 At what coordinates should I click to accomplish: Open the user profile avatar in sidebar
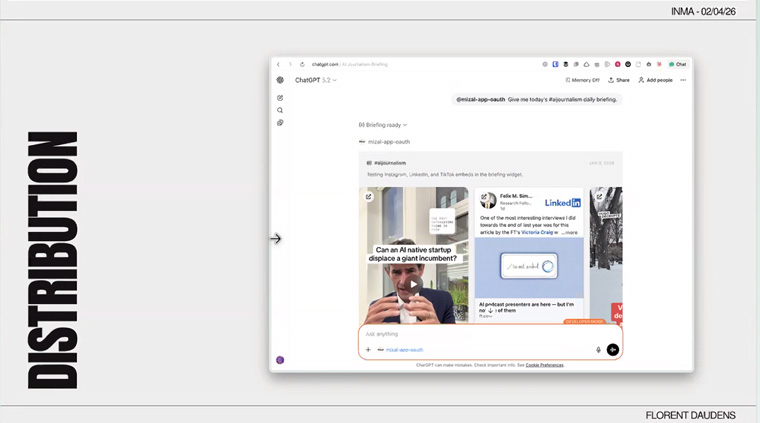coord(280,360)
